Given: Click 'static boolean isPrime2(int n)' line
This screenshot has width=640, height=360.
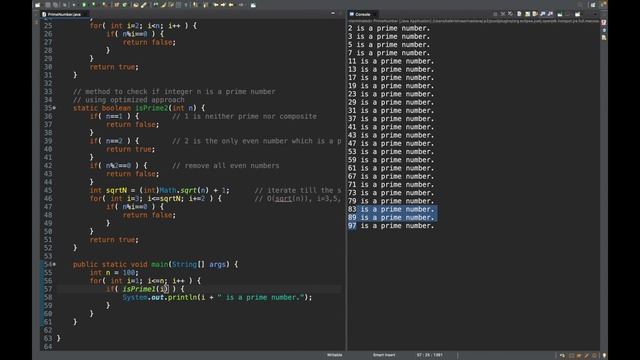Looking at the screenshot, I should 139,108.
